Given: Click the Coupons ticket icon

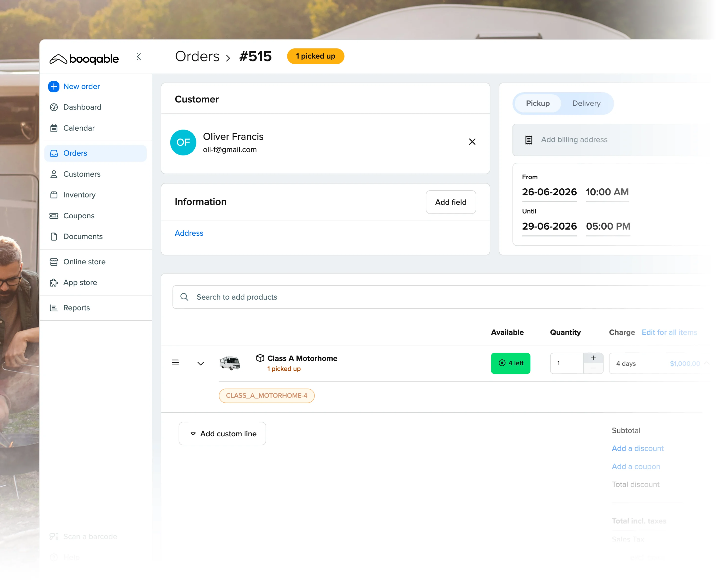Looking at the screenshot, I should click(53, 216).
